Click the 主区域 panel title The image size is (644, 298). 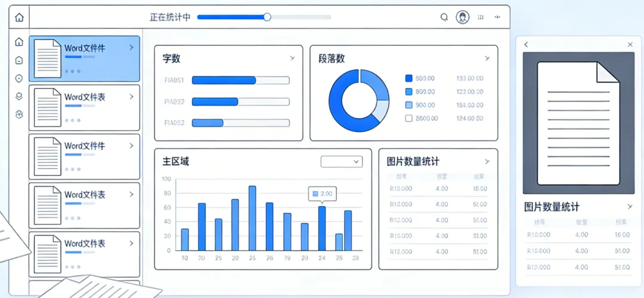point(176,161)
